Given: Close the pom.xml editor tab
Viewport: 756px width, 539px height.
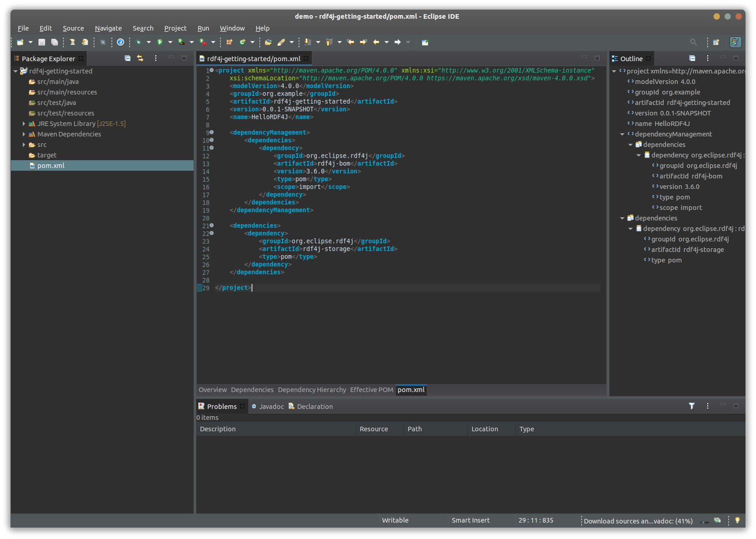Looking at the screenshot, I should [306, 58].
